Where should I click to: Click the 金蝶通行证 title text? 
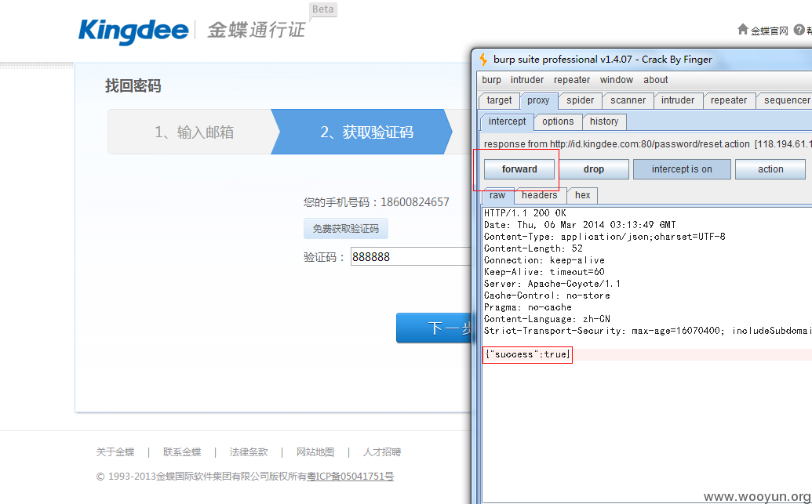257,30
